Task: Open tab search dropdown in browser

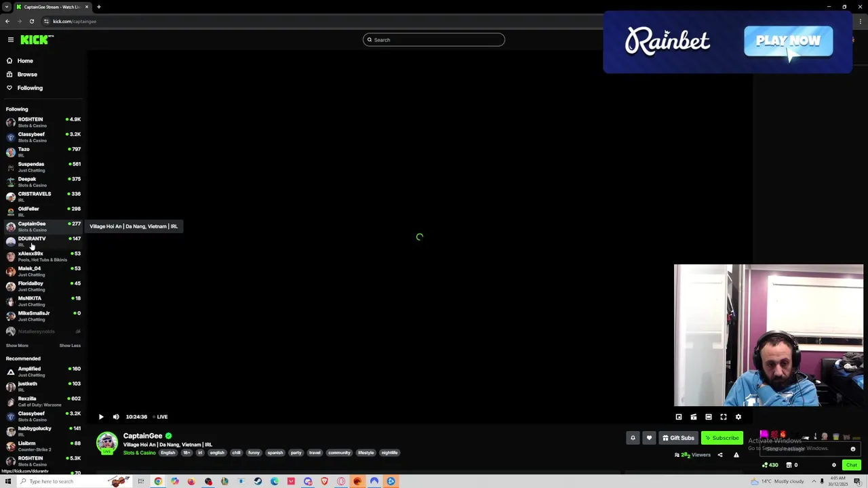Action: click(7, 7)
